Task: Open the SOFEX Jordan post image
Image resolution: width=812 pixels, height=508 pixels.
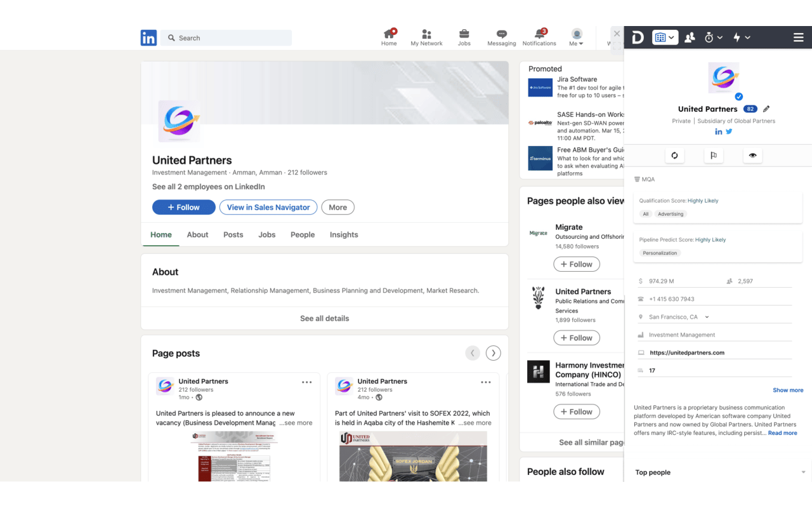Action: [x=413, y=456]
